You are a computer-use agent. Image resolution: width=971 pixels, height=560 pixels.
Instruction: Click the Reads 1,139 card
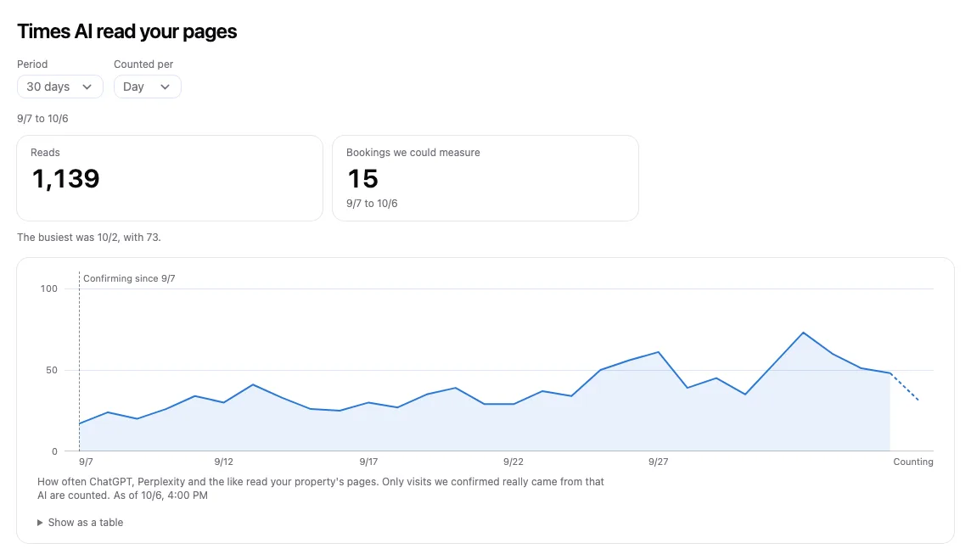[170, 178]
